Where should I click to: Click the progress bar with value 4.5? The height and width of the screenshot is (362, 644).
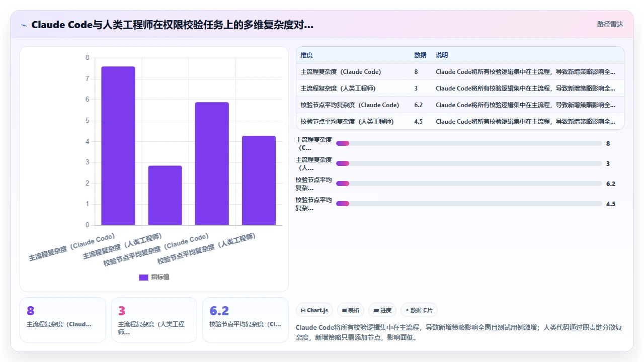469,204
